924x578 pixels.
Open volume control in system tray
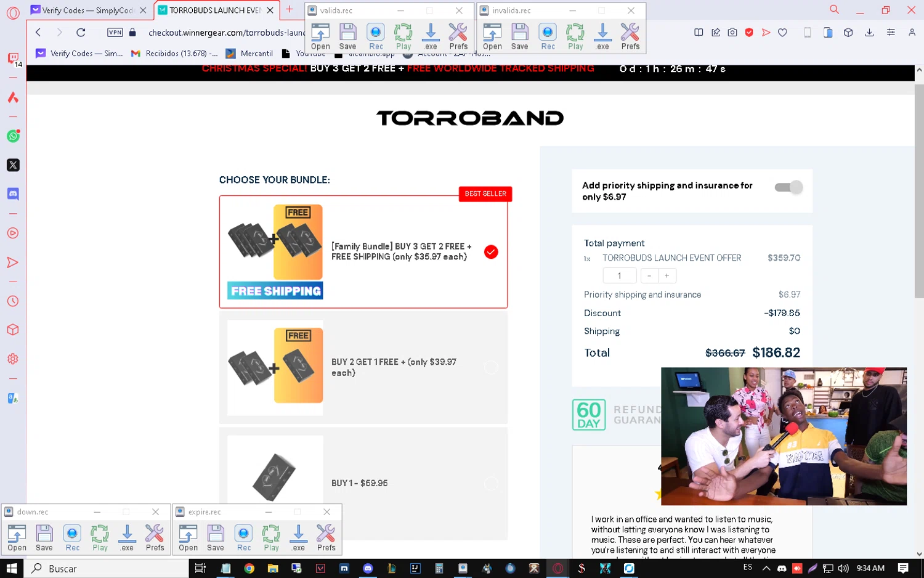[843, 568]
